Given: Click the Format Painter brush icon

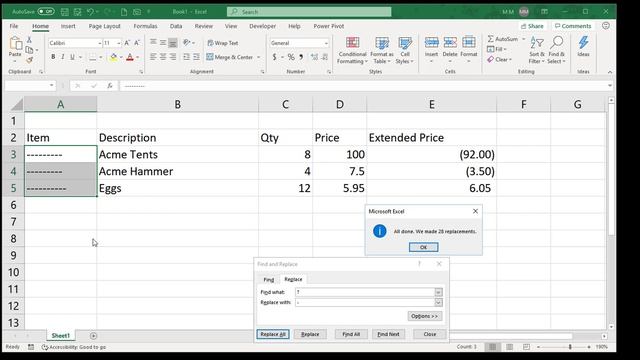Looking at the screenshot, I should tap(29, 60).
